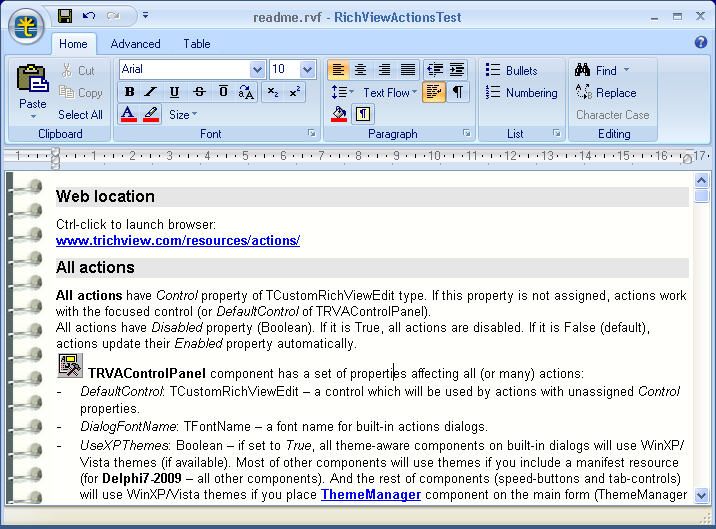Click the vertical scrollbar down arrow
The width and height of the screenshot is (716, 529).
(701, 495)
